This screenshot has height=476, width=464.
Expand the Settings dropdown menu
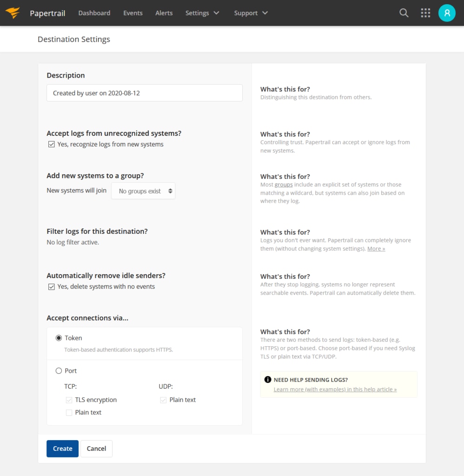[x=202, y=13]
